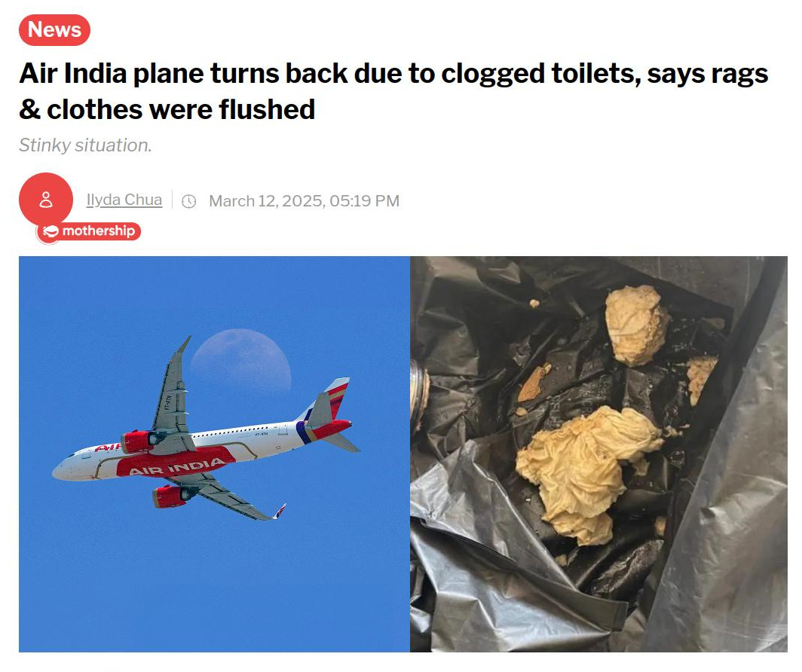The height and width of the screenshot is (672, 802).
Task: Click the upper cloth lump in the bag
Action: point(635,325)
